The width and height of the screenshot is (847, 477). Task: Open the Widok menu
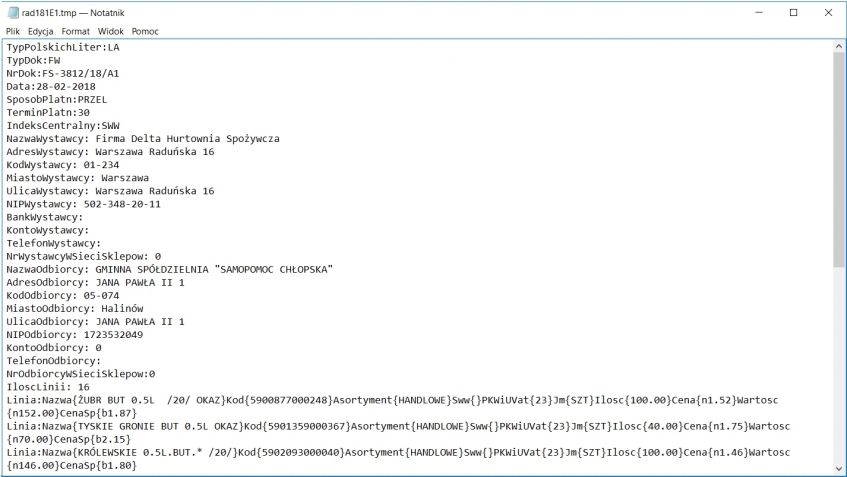(111, 31)
